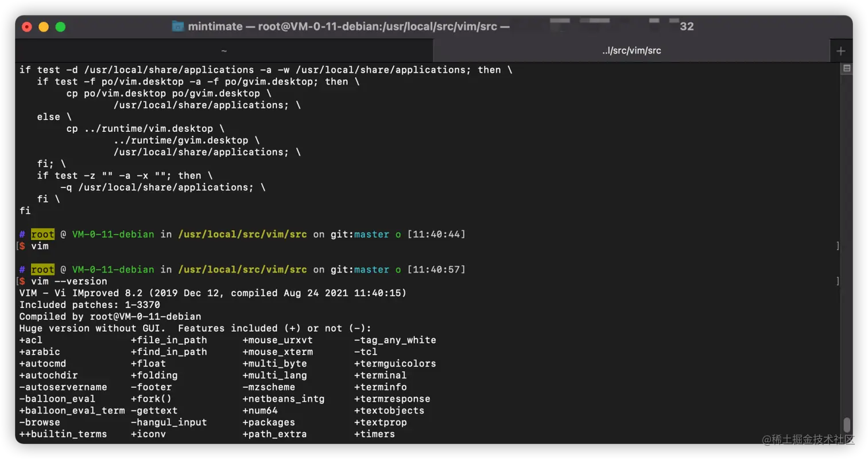The height and width of the screenshot is (459, 868).
Task: Click the "+mouse_urxvt" feature entry
Action: tap(277, 340)
